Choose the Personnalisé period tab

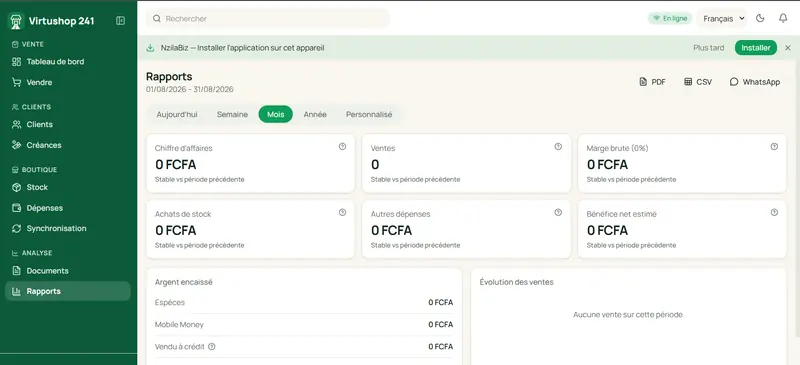369,114
